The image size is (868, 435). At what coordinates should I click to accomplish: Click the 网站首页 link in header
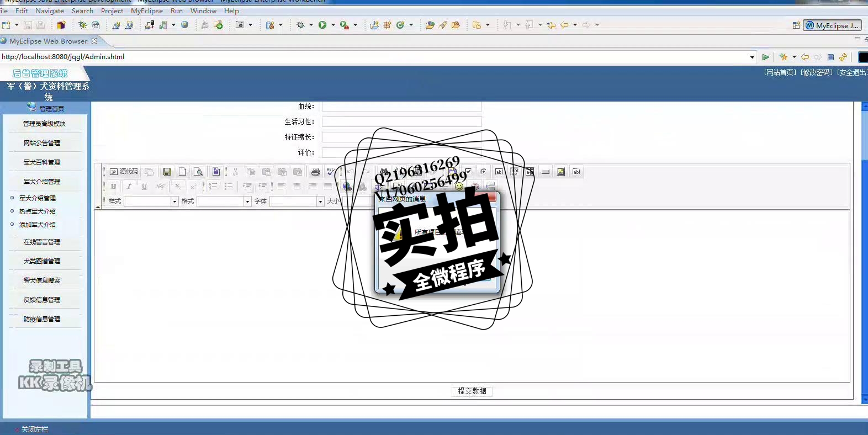pyautogui.click(x=780, y=72)
